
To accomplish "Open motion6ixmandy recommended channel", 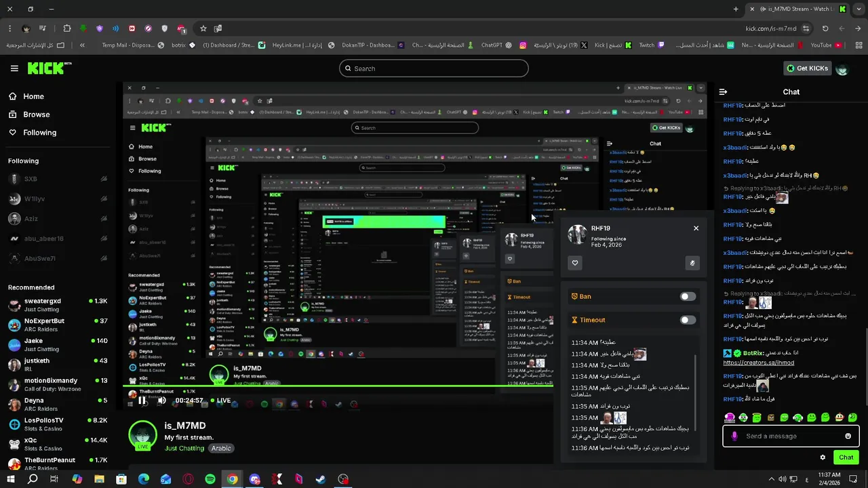I will [58, 384].
